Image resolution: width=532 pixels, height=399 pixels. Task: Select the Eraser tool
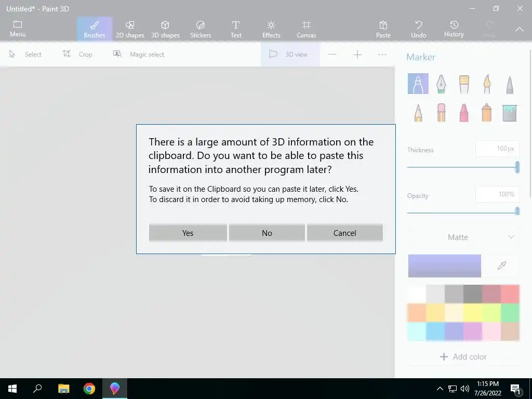(x=441, y=113)
